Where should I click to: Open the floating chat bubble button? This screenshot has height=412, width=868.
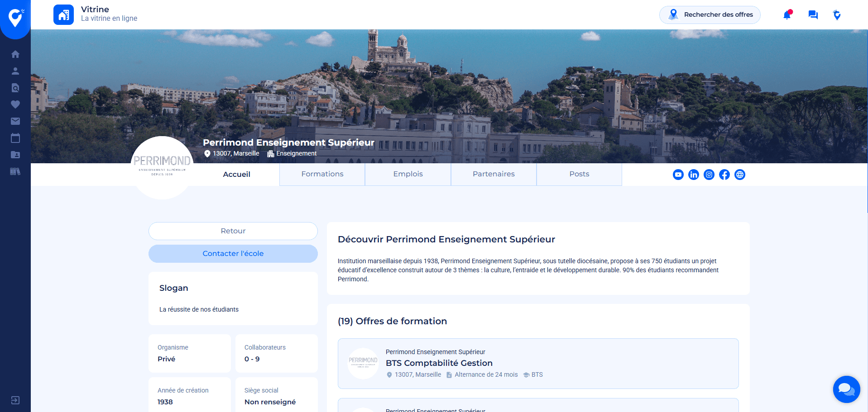(846, 389)
